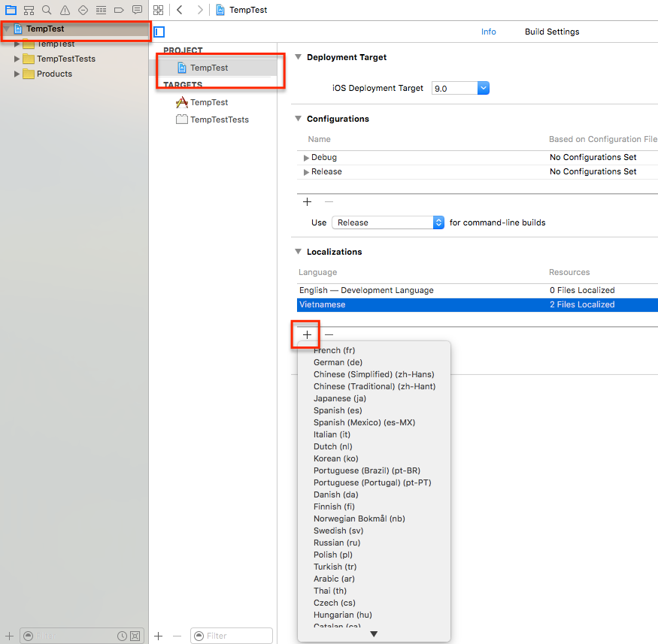The height and width of the screenshot is (644, 658).
Task: Add a new localization with plus button
Action: [x=307, y=334]
